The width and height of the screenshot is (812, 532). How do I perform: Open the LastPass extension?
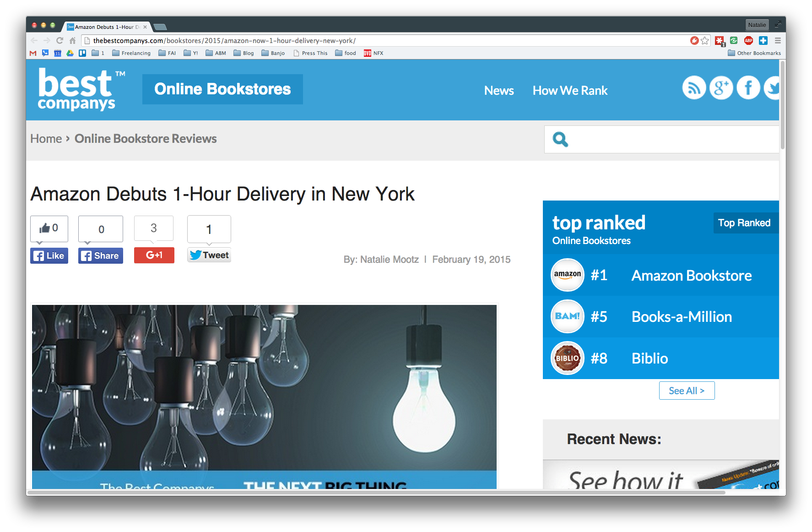(720, 41)
